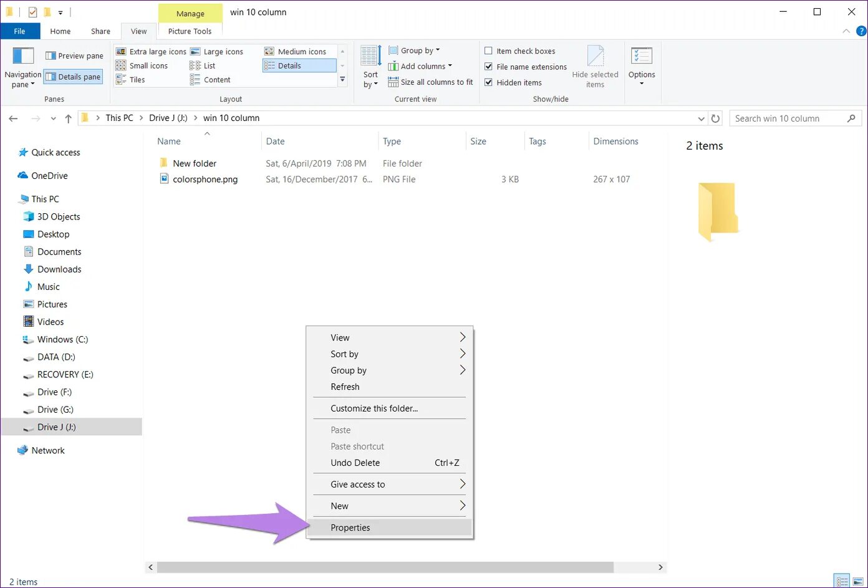Expand address bar history dropdown
868x588 pixels.
tap(701, 118)
